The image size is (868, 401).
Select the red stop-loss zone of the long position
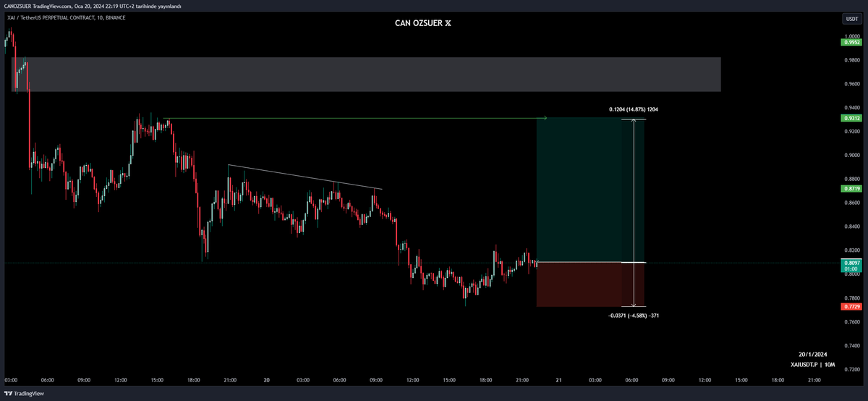(x=590, y=284)
